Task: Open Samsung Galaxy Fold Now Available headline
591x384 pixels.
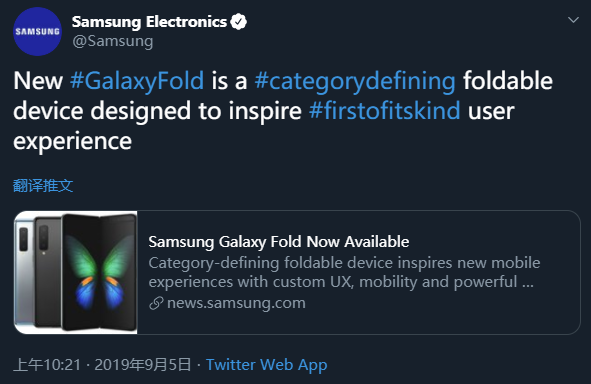Action: (x=279, y=242)
